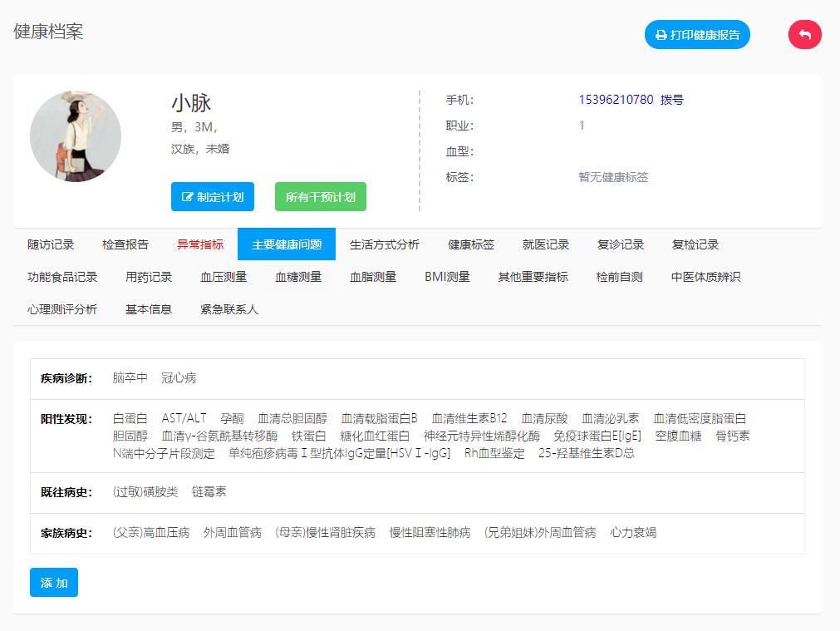Select the BMI测量 tab
840x631 pixels.
[447, 277]
